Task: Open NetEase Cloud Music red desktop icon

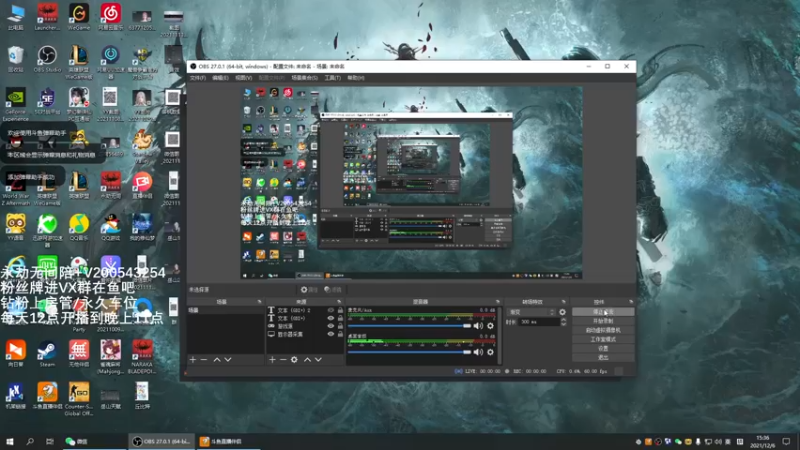Action: [110, 17]
